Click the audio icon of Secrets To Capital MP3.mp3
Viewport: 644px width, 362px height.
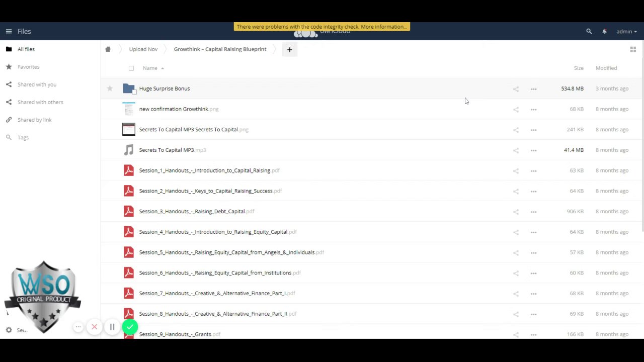[x=129, y=150]
